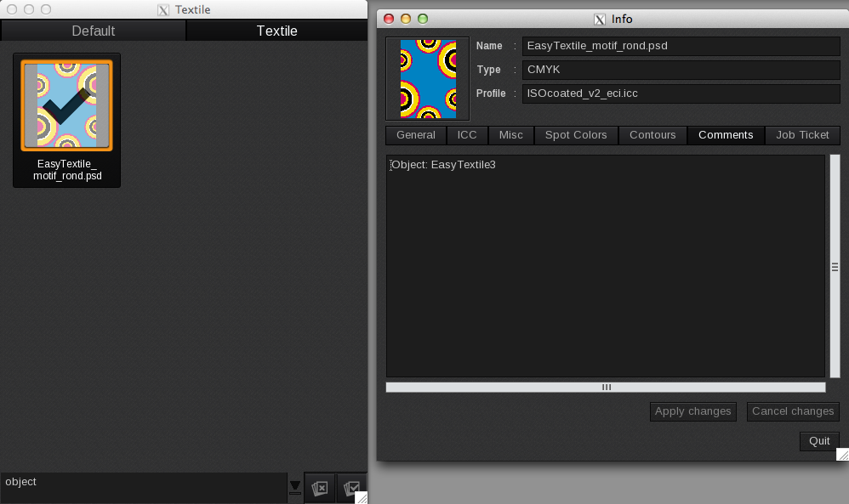Click the select all images icon
The height and width of the screenshot is (504, 849).
(x=350, y=488)
